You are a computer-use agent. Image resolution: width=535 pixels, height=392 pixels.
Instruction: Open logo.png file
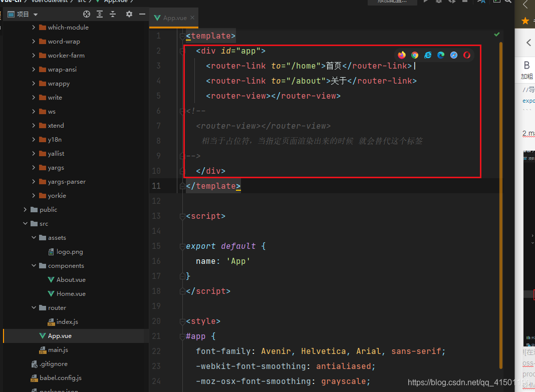point(70,251)
